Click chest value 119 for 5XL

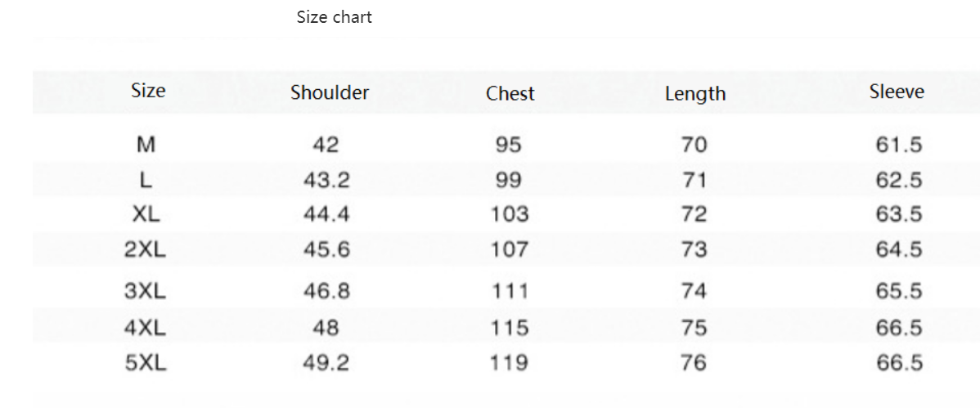[510, 363]
